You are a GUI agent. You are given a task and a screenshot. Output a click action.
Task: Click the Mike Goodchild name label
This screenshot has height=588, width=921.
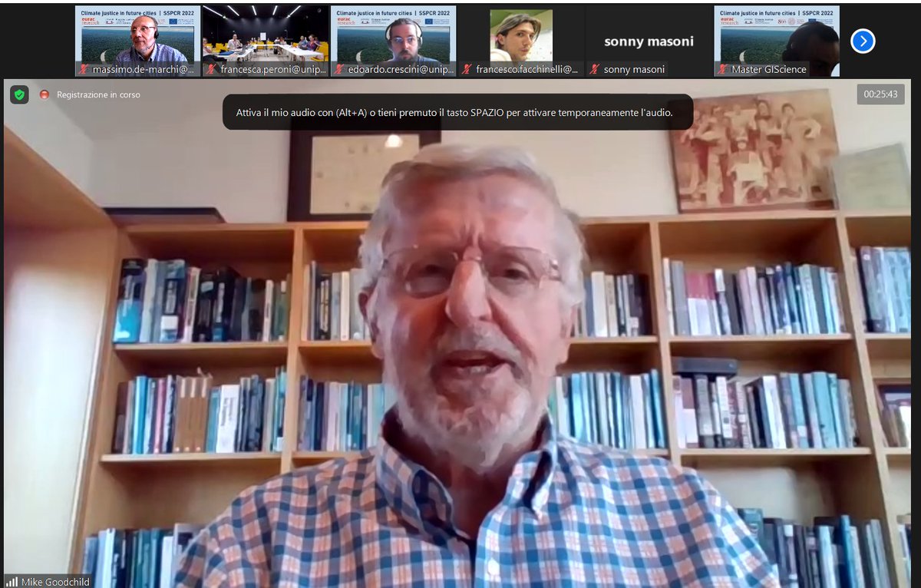click(55, 582)
